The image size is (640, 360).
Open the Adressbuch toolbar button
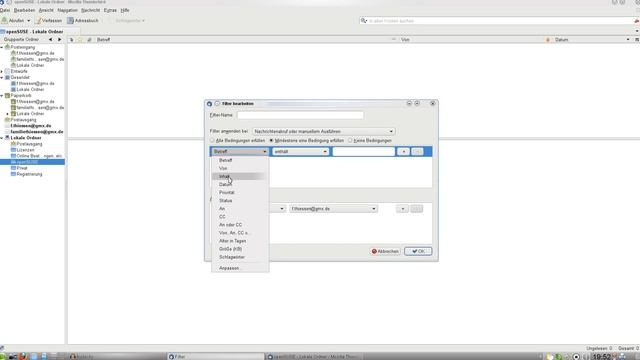(83, 20)
